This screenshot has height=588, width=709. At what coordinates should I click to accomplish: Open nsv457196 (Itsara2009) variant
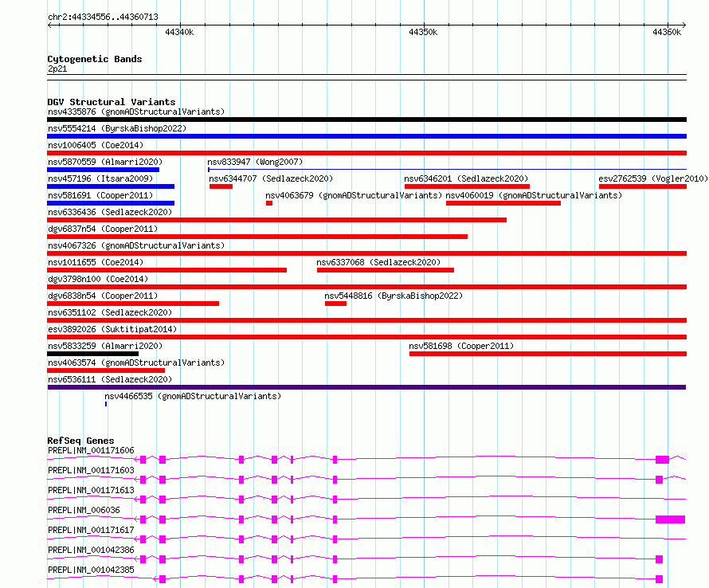pyautogui.click(x=100, y=178)
